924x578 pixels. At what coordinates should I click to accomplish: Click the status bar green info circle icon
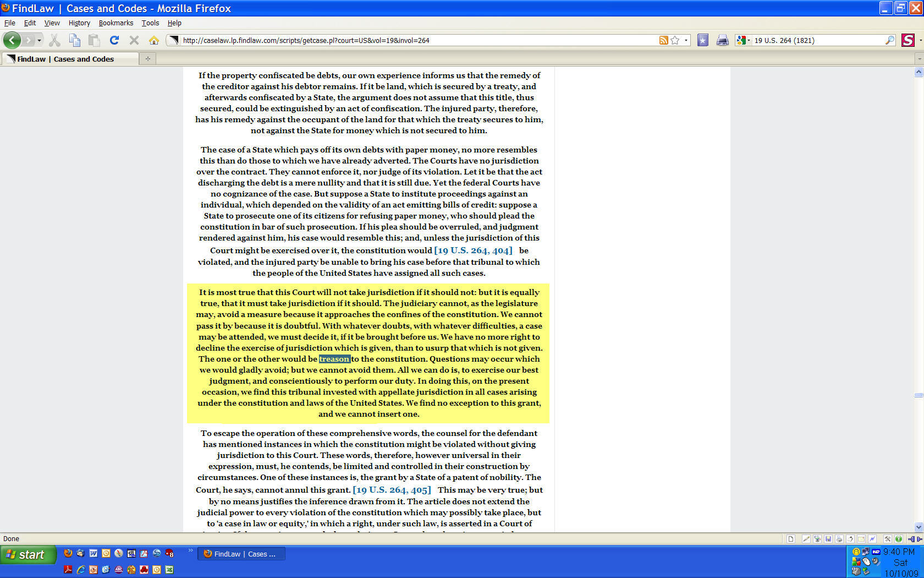pos(898,539)
